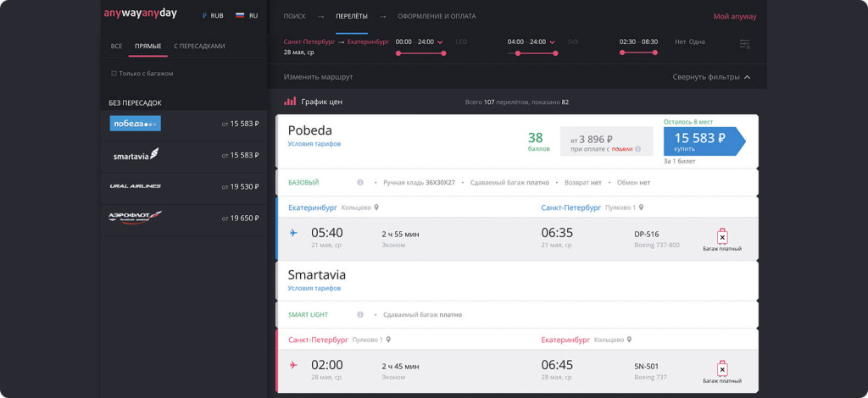Click the right handle of SVX arrival slider
The width and height of the screenshot is (868, 398).
click(555, 53)
